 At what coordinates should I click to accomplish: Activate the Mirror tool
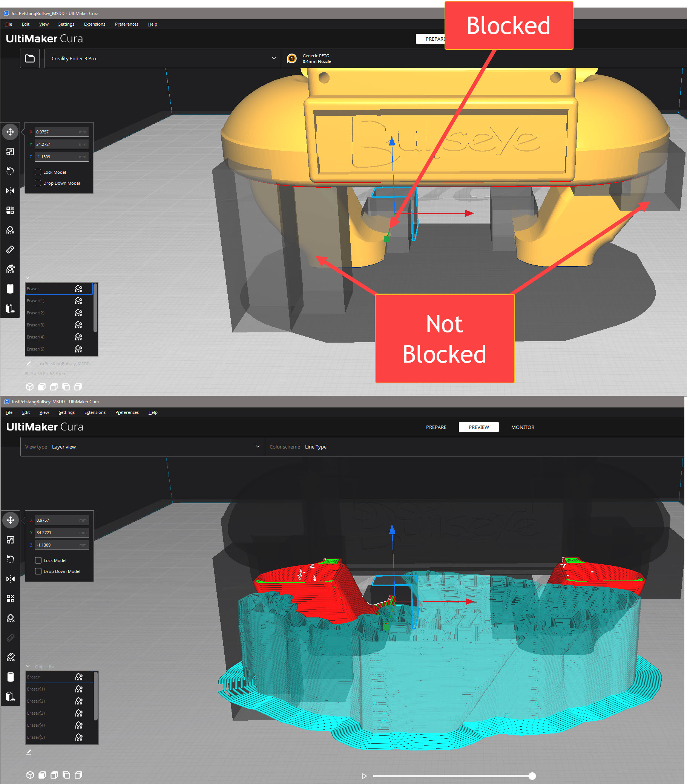10,190
